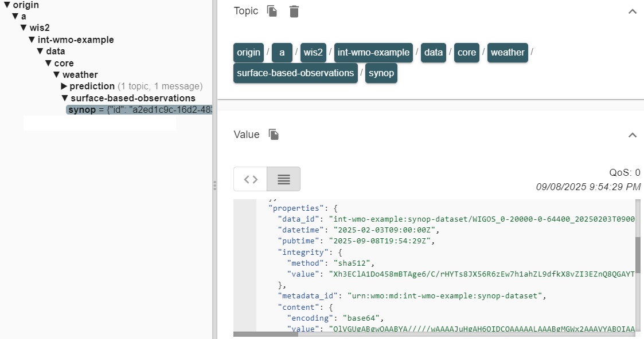Copy the message value to clipboard
The height and width of the screenshot is (339, 644).
pyautogui.click(x=274, y=135)
